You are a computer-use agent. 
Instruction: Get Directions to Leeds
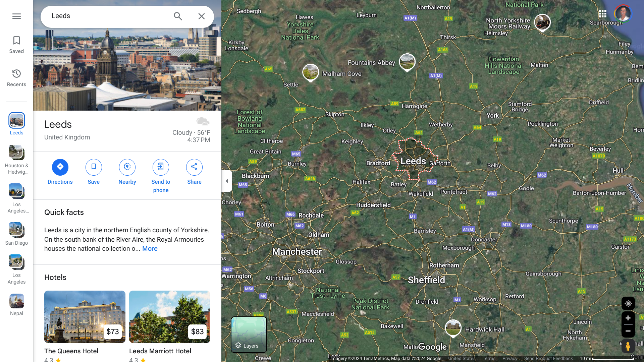pyautogui.click(x=60, y=172)
